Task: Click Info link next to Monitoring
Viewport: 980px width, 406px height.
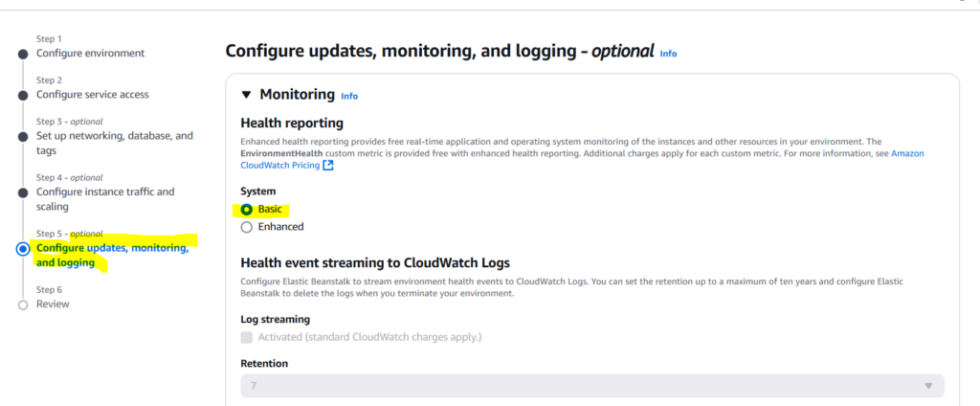Action: coord(349,97)
